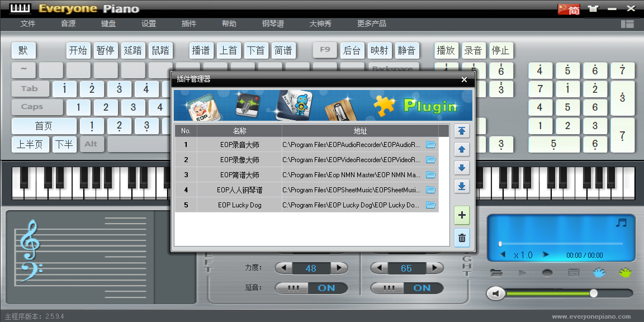The width and height of the screenshot is (644, 322).
Task: Click the microphone recorder icon in the plugin banner
Action: (248, 106)
